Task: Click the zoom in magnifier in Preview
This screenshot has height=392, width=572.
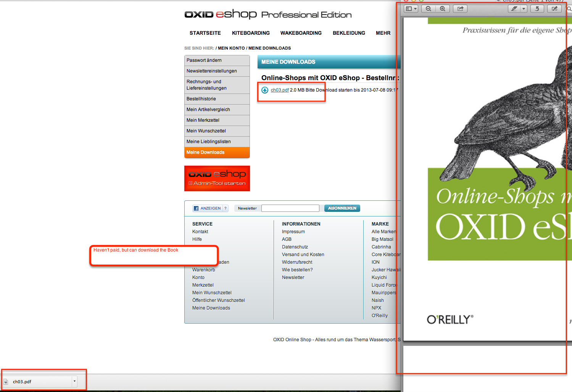Action: pyautogui.click(x=443, y=9)
